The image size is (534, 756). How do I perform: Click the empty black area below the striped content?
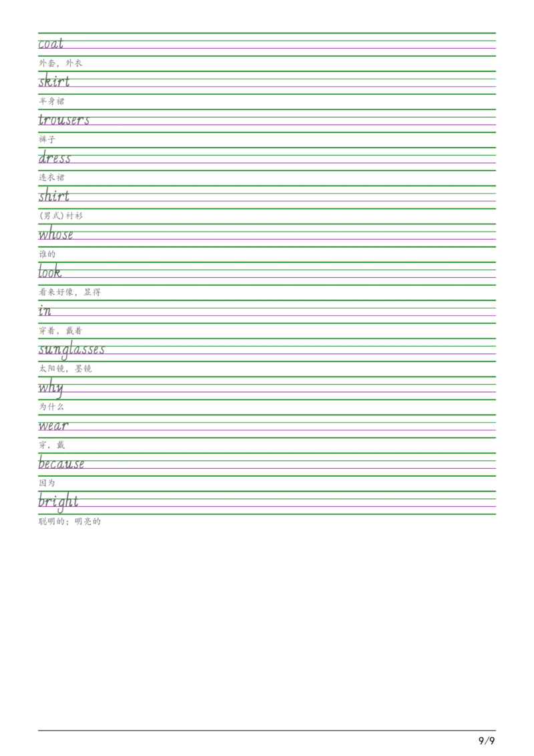[x=267, y=634]
